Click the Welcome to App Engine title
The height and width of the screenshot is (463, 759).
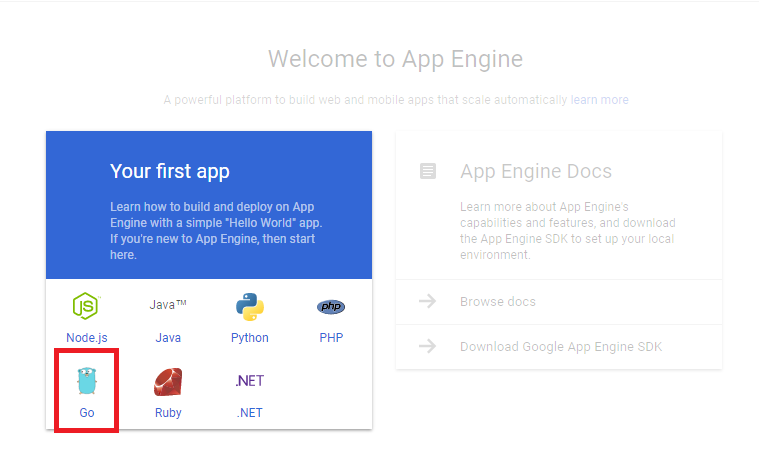coord(395,59)
